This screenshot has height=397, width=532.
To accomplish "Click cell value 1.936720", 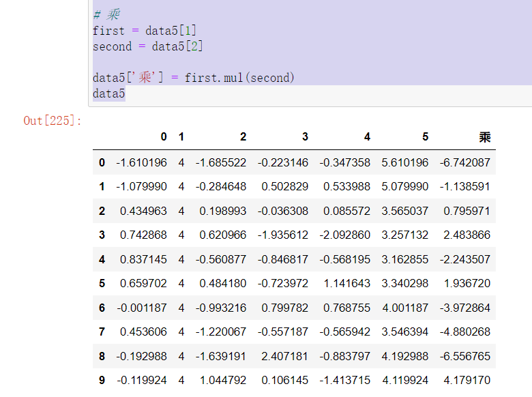I will pyautogui.click(x=467, y=283).
